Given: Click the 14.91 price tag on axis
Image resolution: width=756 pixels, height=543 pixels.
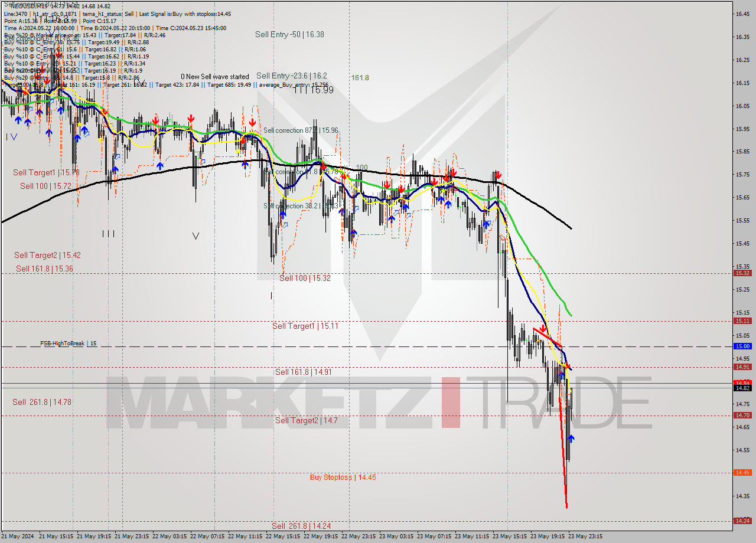Looking at the screenshot, I should coord(742,367).
